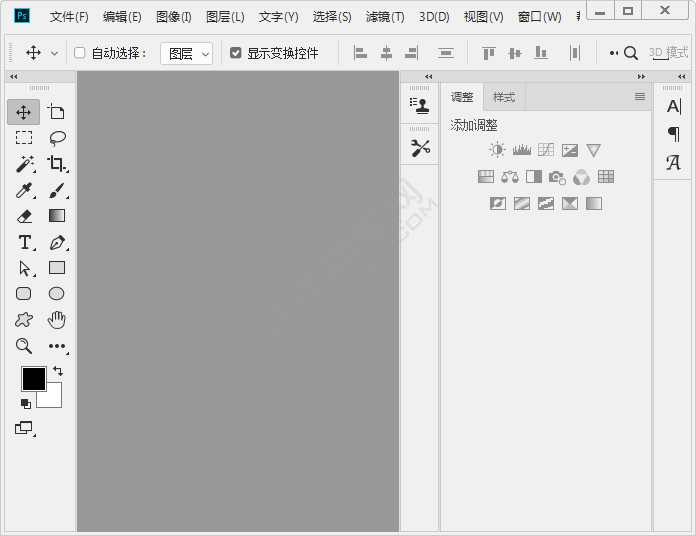Switch to the 样式 tab
Viewport: 696px width, 536px height.
point(504,97)
